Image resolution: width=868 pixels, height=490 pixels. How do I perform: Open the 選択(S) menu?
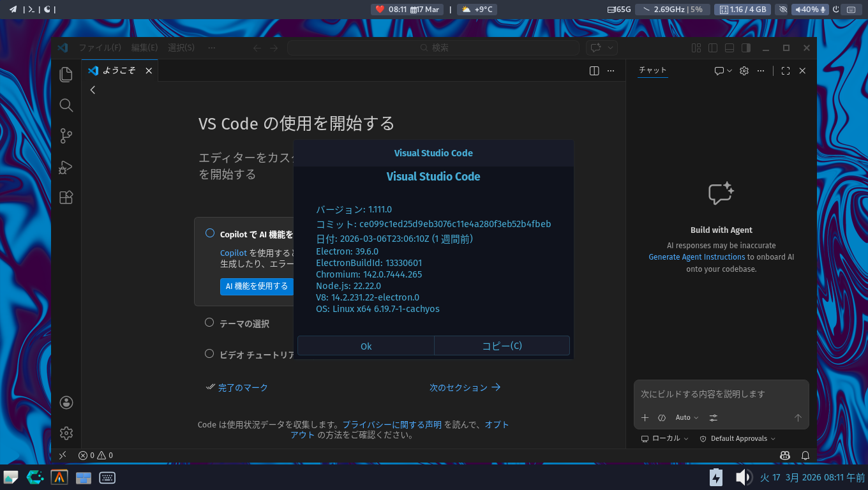pyautogui.click(x=181, y=48)
